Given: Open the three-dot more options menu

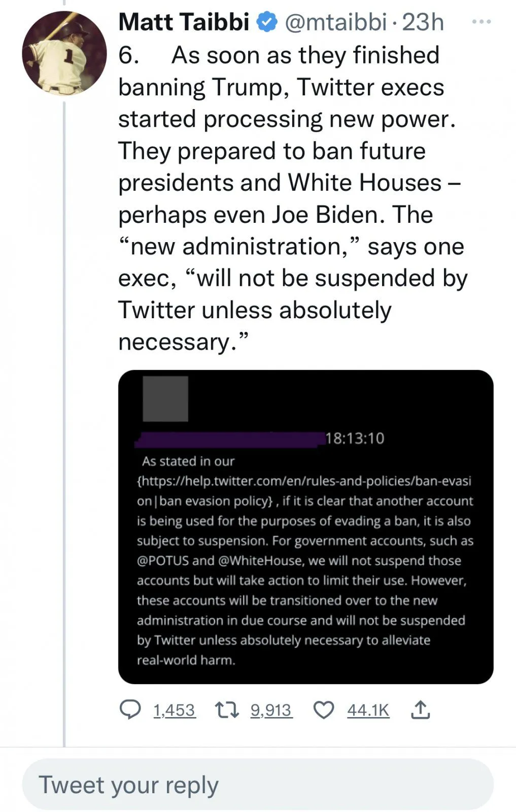Looking at the screenshot, I should pos(481,22).
